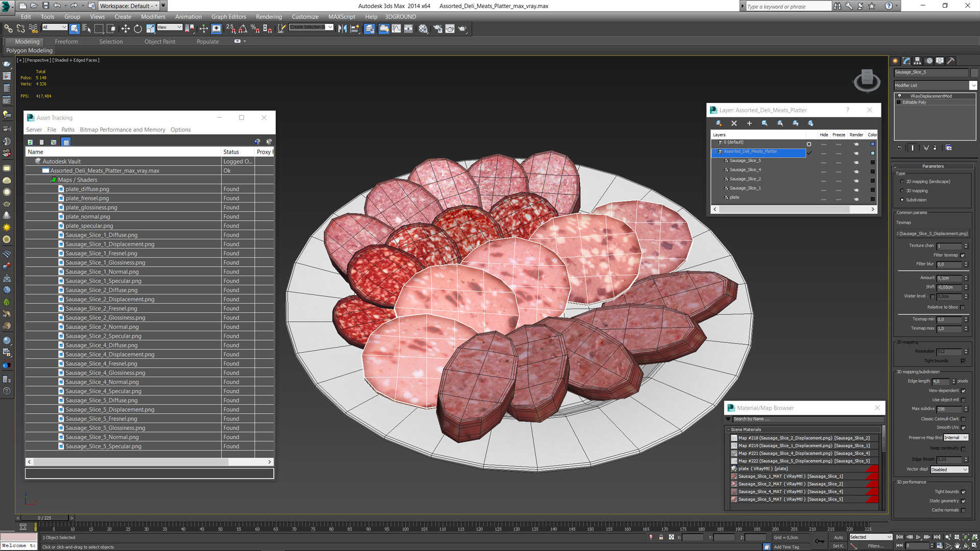Click the Select and Link chain icon
980x551 pixels.
8,29
